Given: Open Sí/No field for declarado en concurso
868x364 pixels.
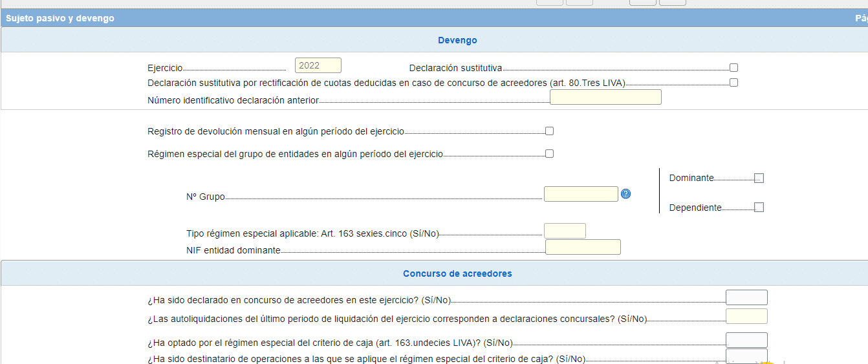Looking at the screenshot, I should point(746,297).
